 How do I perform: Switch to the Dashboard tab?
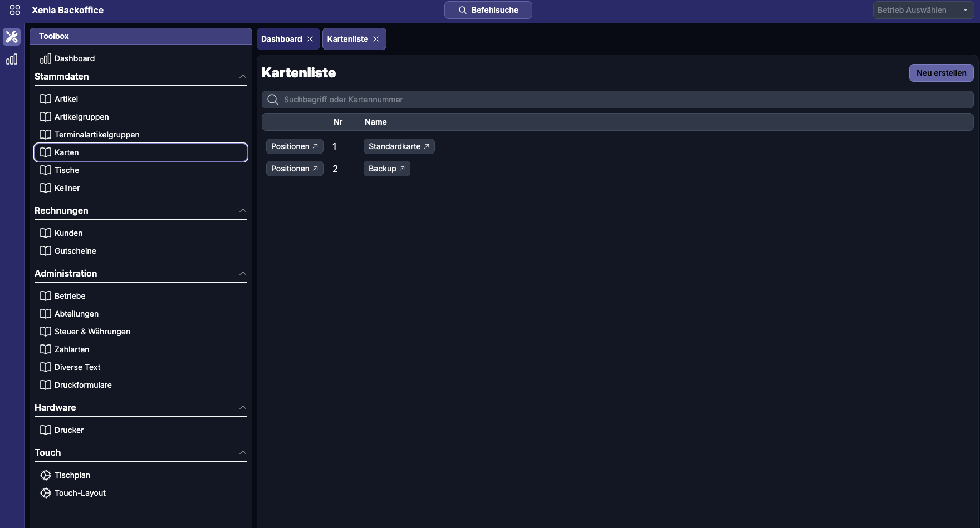282,39
